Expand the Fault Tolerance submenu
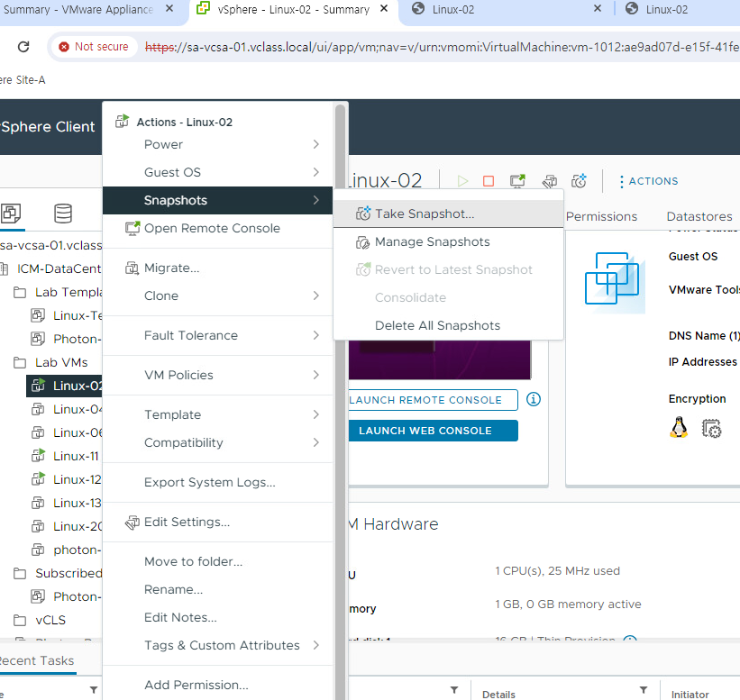Screen dimensions: 740x700 click(x=217, y=335)
